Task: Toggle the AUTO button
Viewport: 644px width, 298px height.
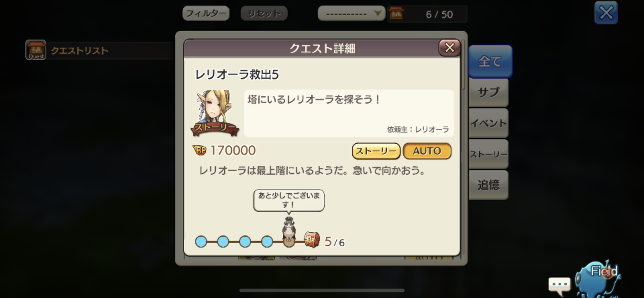Action: click(427, 151)
